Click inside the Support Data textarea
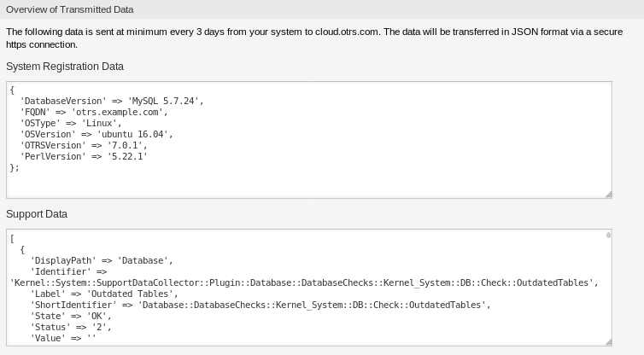 309,288
